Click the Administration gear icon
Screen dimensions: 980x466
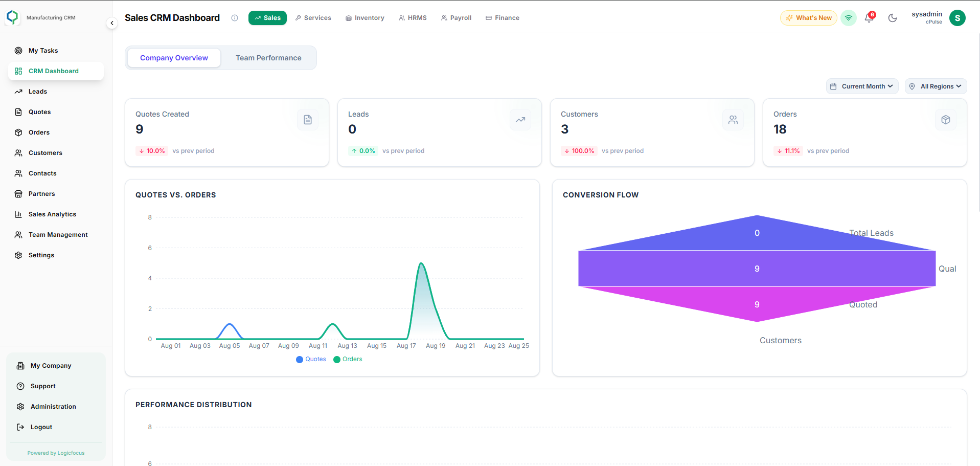(20, 407)
